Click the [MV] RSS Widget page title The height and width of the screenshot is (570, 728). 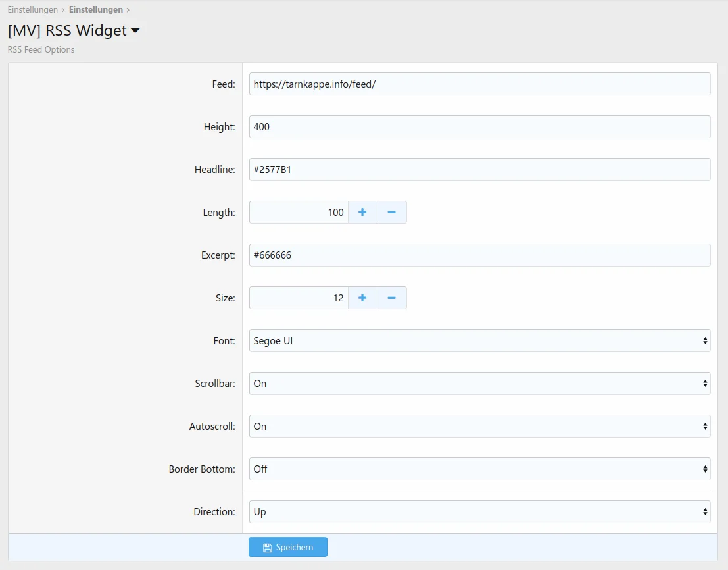click(67, 30)
